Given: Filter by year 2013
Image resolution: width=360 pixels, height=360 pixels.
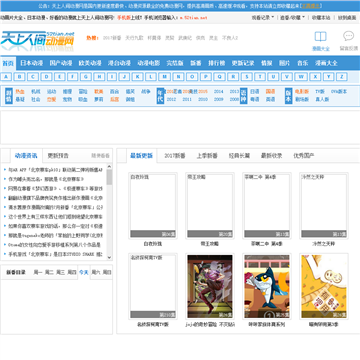Looking at the screenshot, I should pos(234,91).
